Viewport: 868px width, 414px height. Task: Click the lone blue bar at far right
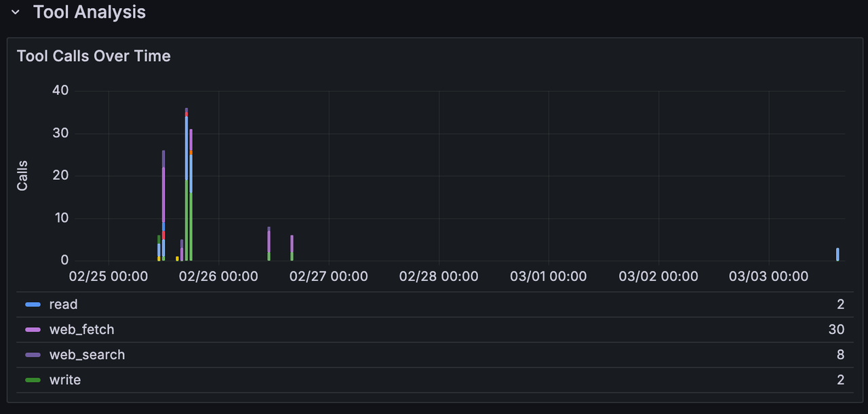click(x=837, y=255)
